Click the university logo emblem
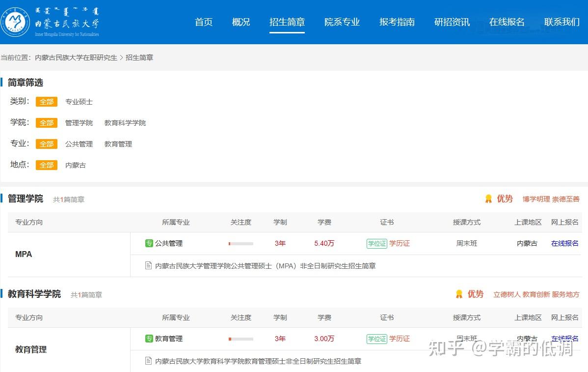 point(15,22)
